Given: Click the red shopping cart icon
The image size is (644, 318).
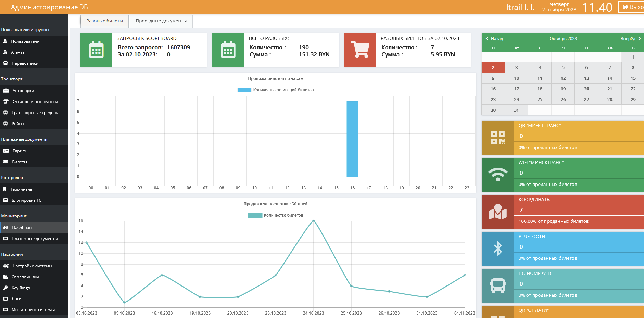Looking at the screenshot, I should point(360,50).
